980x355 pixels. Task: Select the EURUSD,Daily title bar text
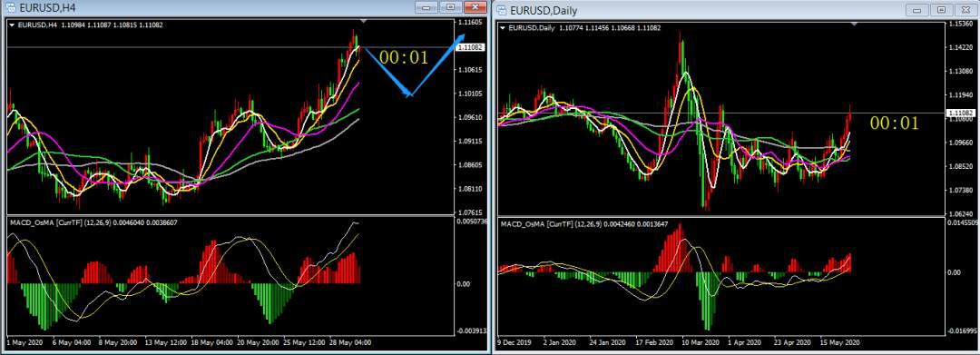[x=544, y=10]
